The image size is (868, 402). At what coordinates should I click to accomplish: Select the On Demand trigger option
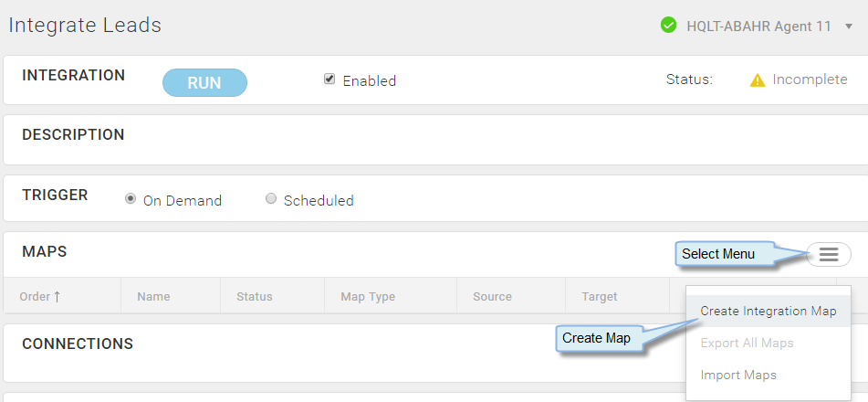(x=131, y=199)
